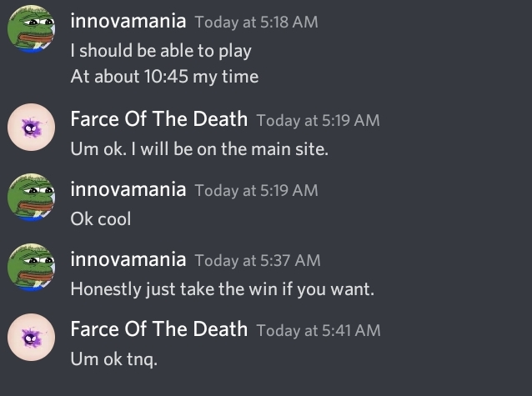Screen dimensions: 532x396
Task: Select innovamania's username above "Ok cool"
Action: pos(128,189)
